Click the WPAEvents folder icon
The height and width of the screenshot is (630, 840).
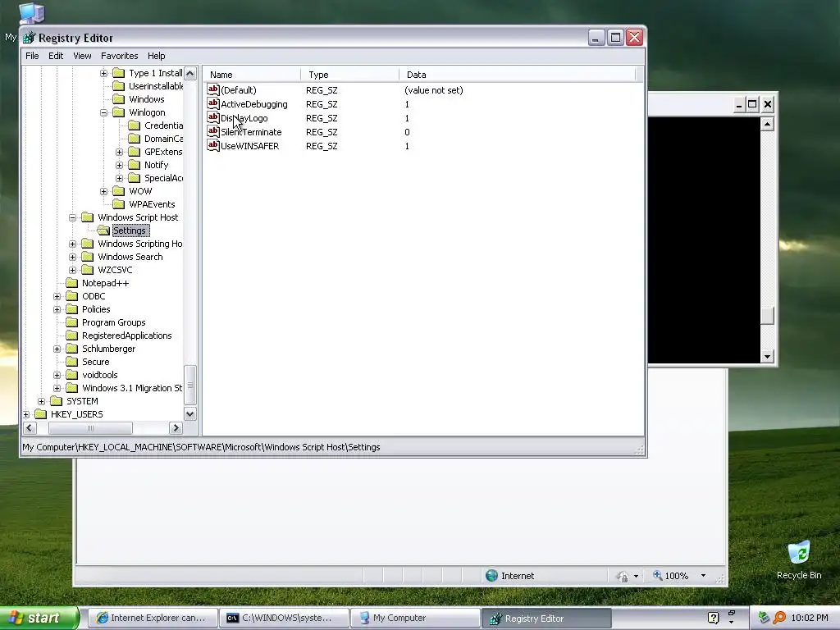point(119,204)
